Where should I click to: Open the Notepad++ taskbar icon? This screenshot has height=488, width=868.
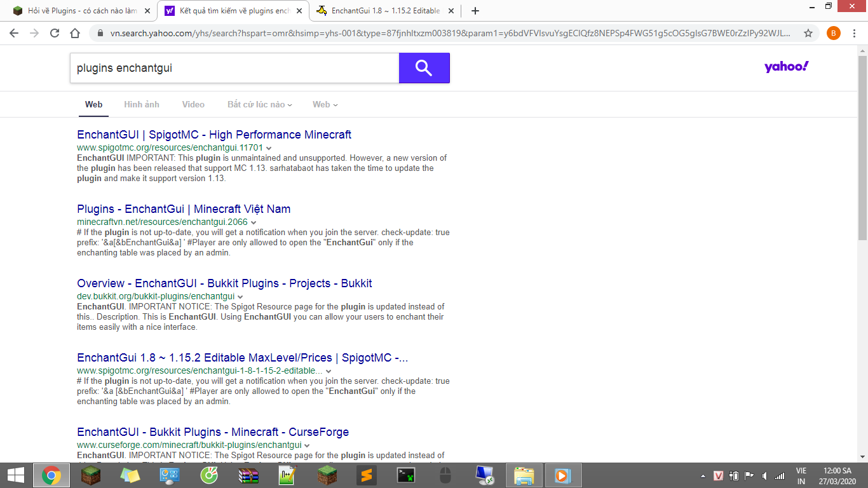coord(288,475)
